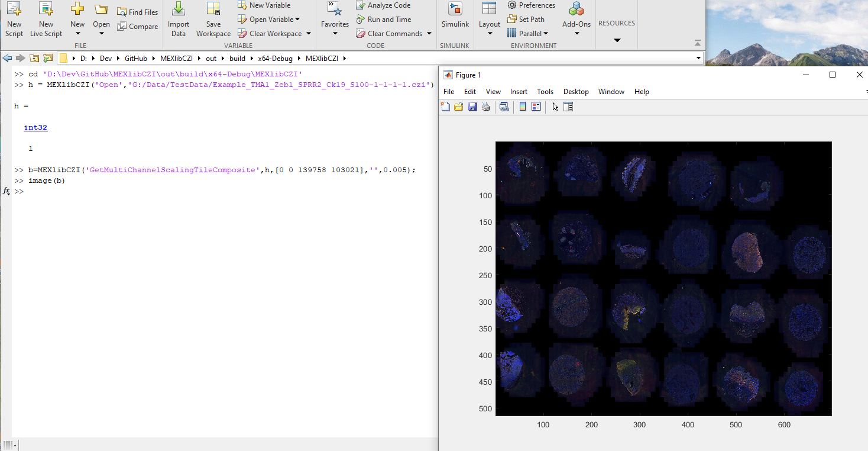Click Print Figure icon in figure toolbar
The image size is (868, 451).
(486, 107)
